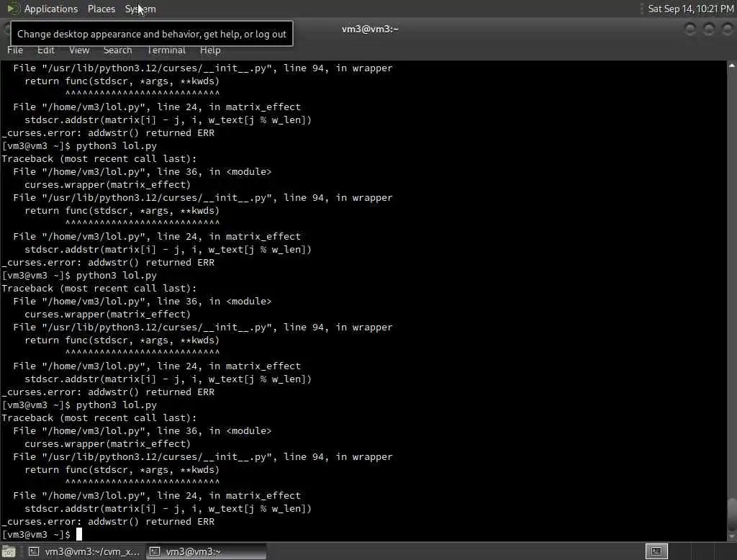Click the last '_curses.error: addwstr() returned ERR' line
The height and width of the screenshot is (560, 737).
tap(108, 522)
